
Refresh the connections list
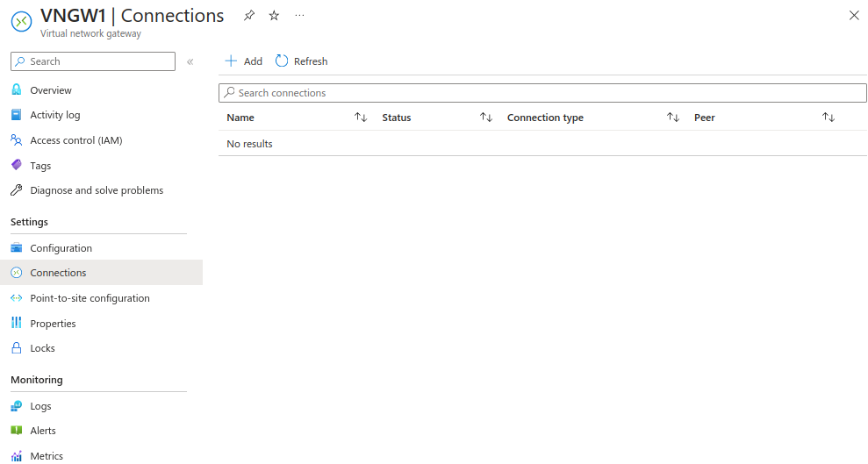click(301, 61)
